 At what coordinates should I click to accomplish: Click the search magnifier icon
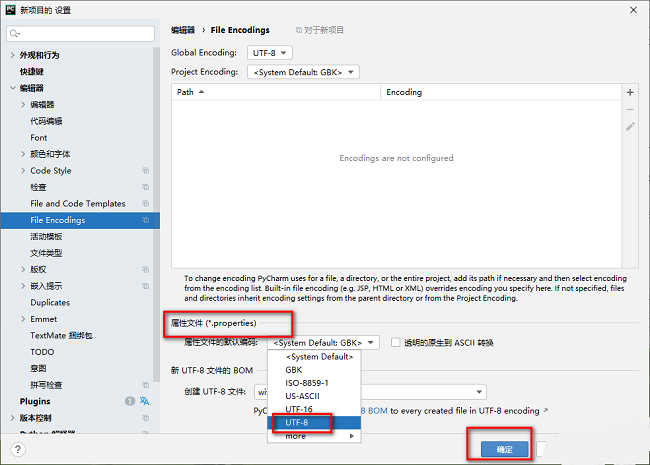[15, 34]
